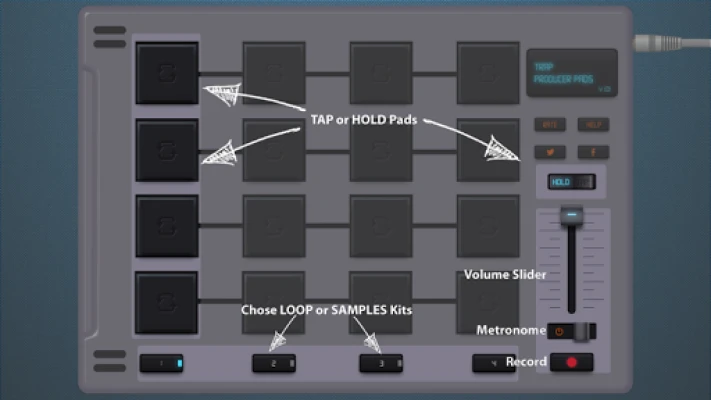Tap the second pad in the top row

[x=274, y=73]
